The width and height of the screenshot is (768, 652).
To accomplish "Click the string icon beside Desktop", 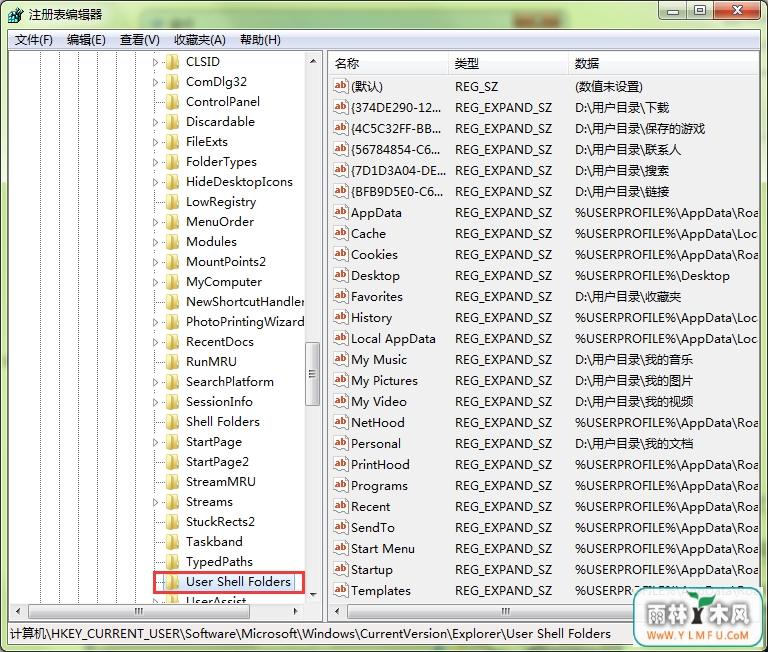I will pyautogui.click(x=340, y=275).
